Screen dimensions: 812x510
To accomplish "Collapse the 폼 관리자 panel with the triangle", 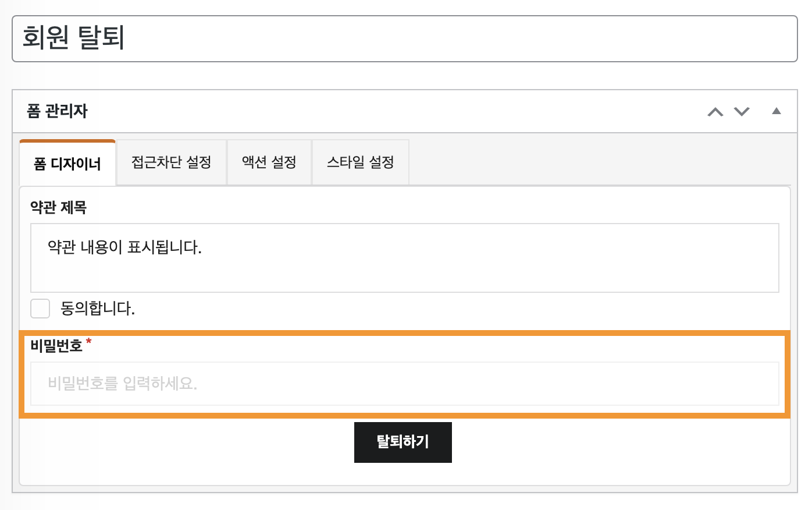I will coord(776,111).
